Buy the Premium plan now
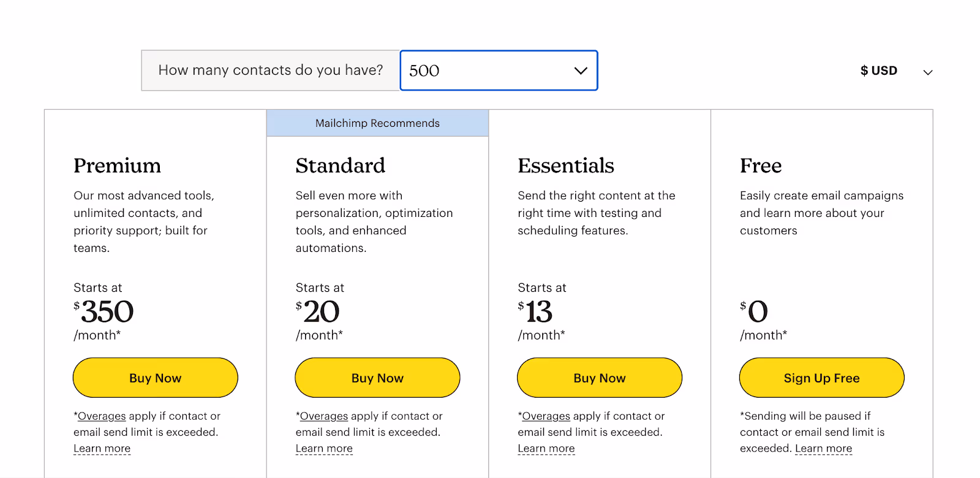Image resolution: width=980 pixels, height=478 pixels. [x=156, y=377]
